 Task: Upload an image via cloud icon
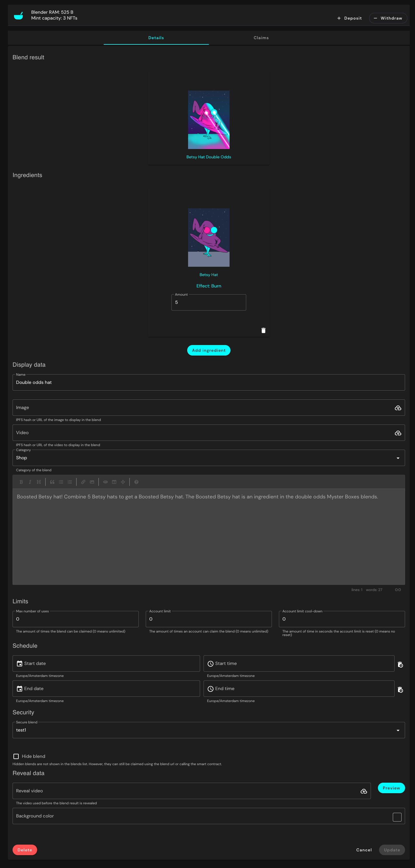[x=398, y=408]
